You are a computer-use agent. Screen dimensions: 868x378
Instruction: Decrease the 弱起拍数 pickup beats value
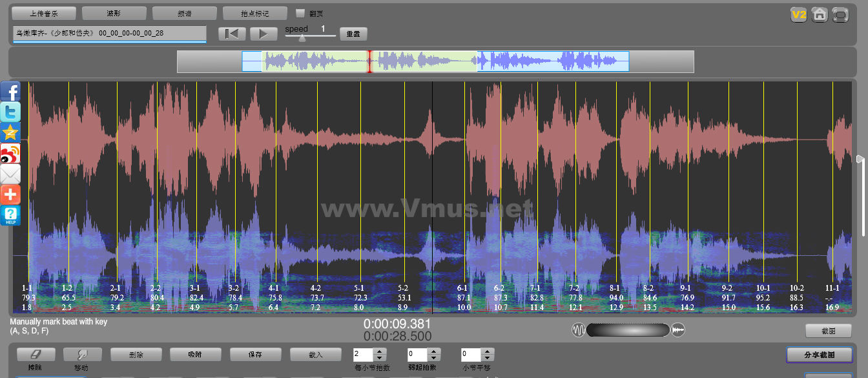[433, 358]
